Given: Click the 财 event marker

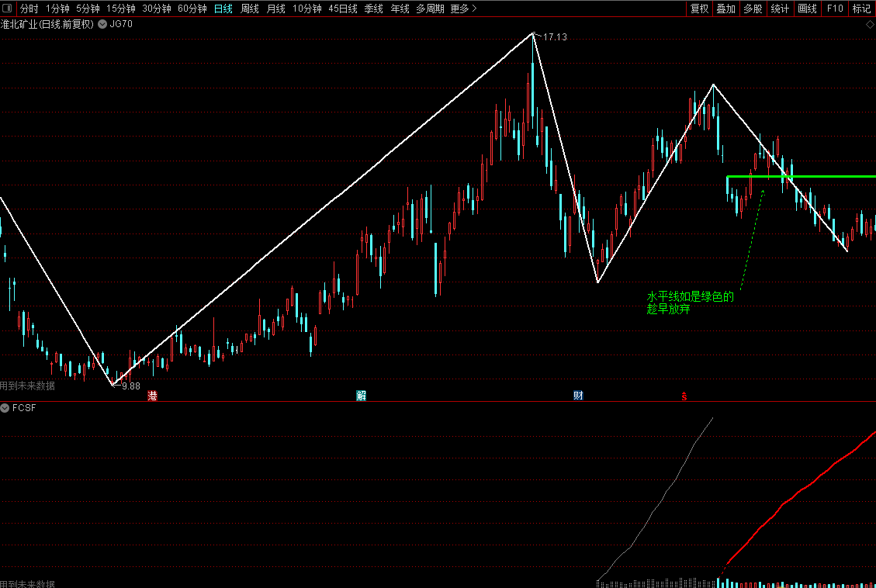Looking at the screenshot, I should tap(578, 396).
